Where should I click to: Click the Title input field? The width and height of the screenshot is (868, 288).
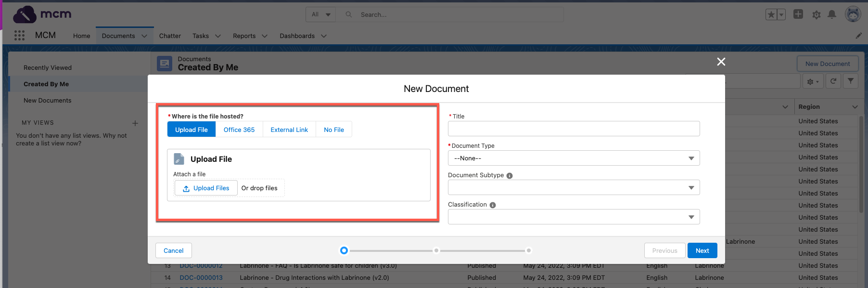(574, 129)
